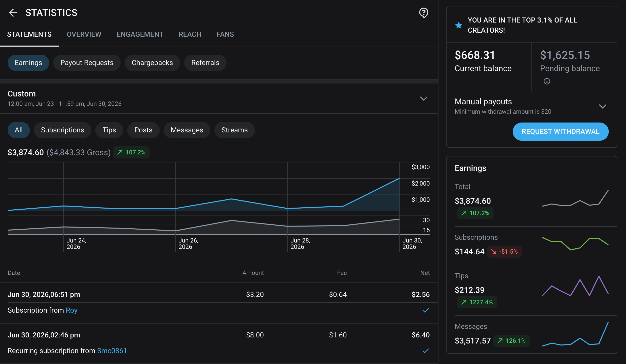
Task: Click the blue star icon in top creators banner
Action: pos(458,25)
